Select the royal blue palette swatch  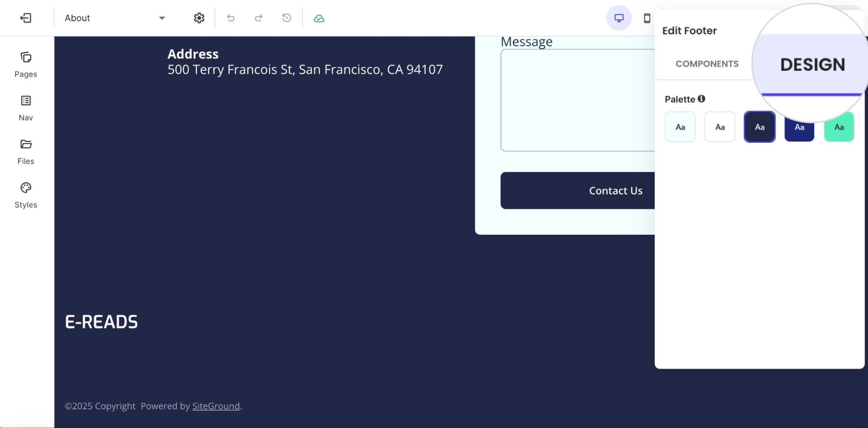click(x=799, y=129)
